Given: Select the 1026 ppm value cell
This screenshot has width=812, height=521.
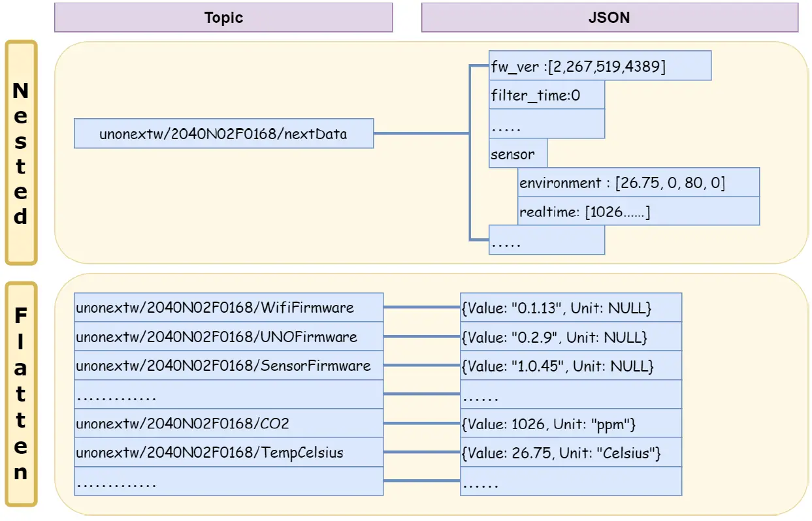Looking at the screenshot, I should pos(570,424).
